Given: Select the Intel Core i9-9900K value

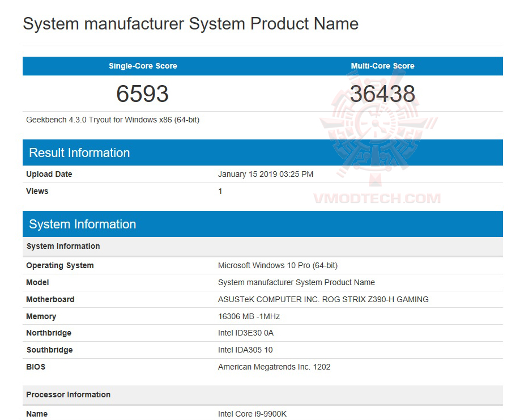Looking at the screenshot, I should point(253,414).
